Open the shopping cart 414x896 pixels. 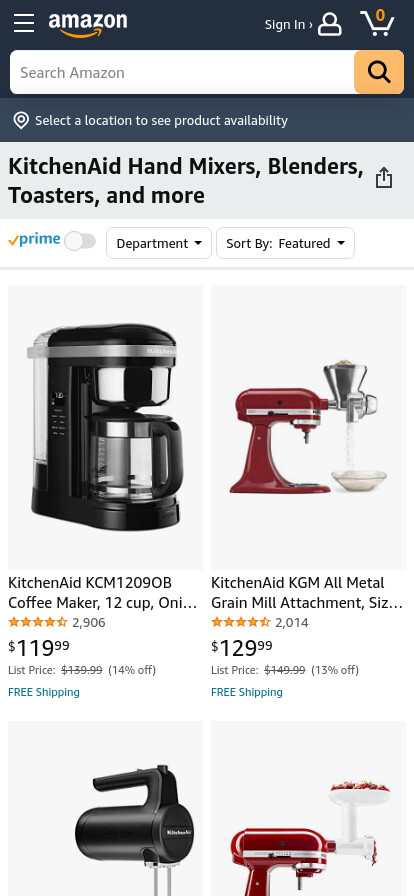pos(377,23)
